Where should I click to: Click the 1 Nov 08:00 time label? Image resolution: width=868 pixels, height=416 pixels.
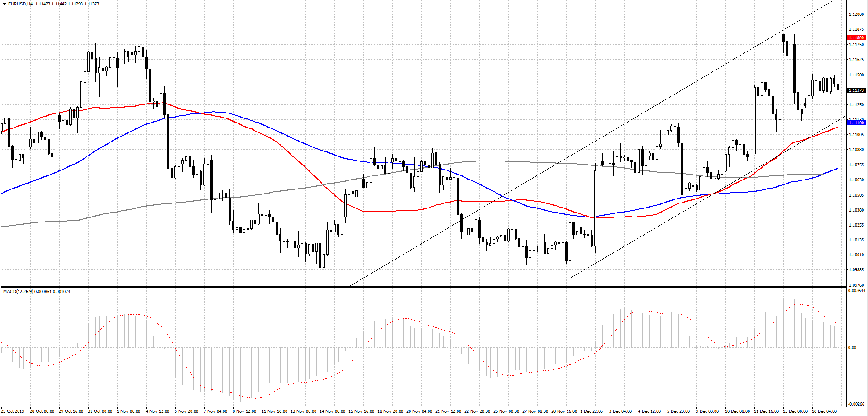pyautogui.click(x=129, y=411)
